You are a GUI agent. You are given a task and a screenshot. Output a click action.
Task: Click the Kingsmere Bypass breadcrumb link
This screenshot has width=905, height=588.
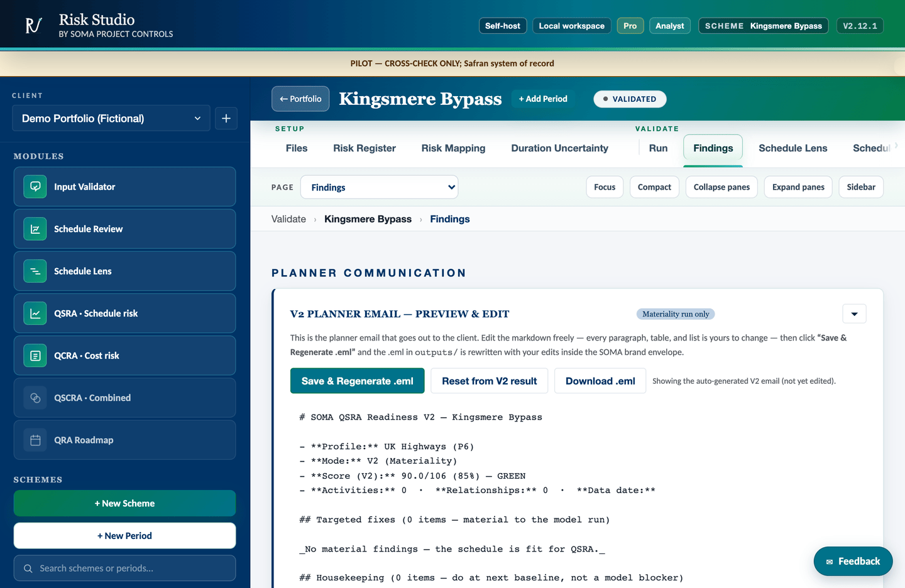pyautogui.click(x=368, y=219)
